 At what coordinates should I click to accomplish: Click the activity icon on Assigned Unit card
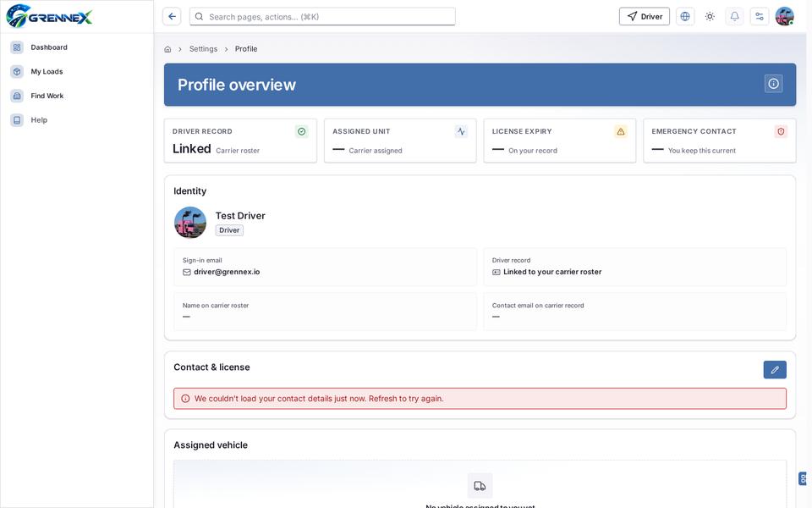pos(461,132)
